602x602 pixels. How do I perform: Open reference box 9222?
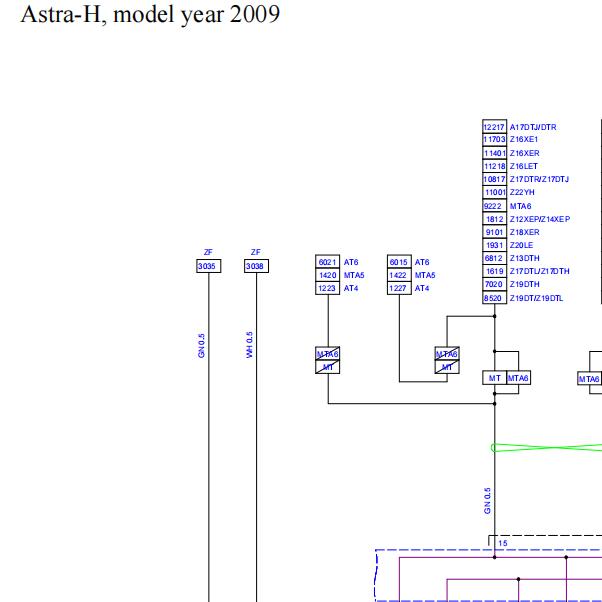coord(494,206)
